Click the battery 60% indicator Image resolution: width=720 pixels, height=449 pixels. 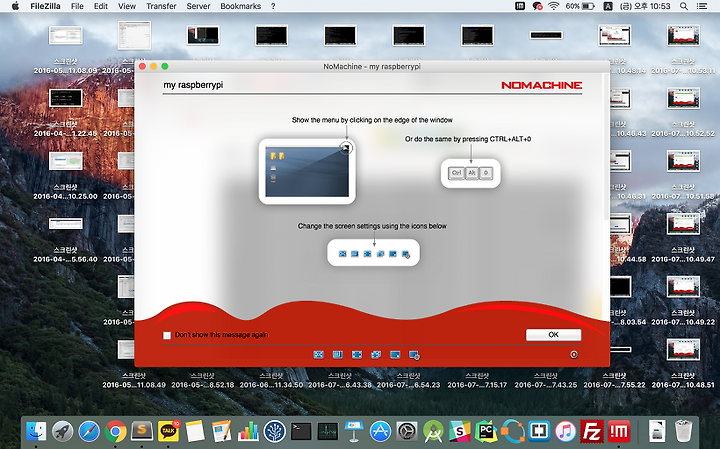point(580,6)
